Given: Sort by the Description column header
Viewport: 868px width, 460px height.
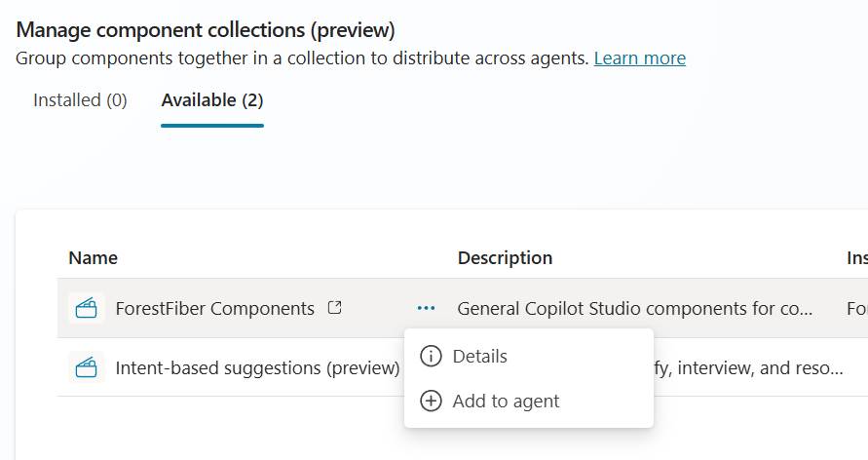Looking at the screenshot, I should 505,258.
